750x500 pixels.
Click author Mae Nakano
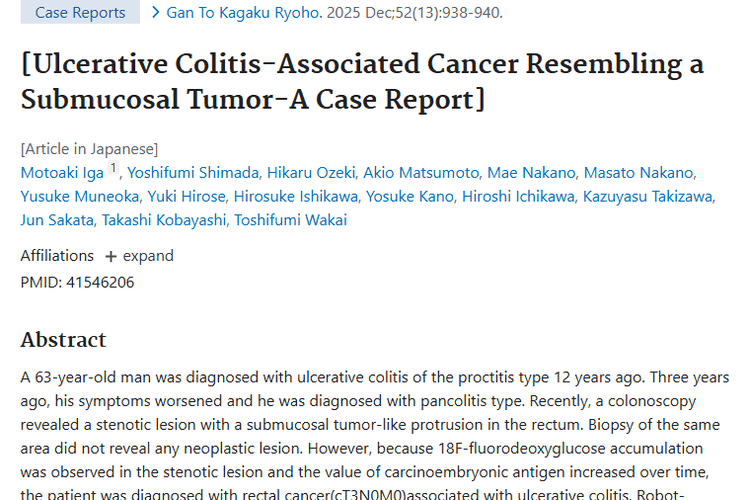[531, 172]
